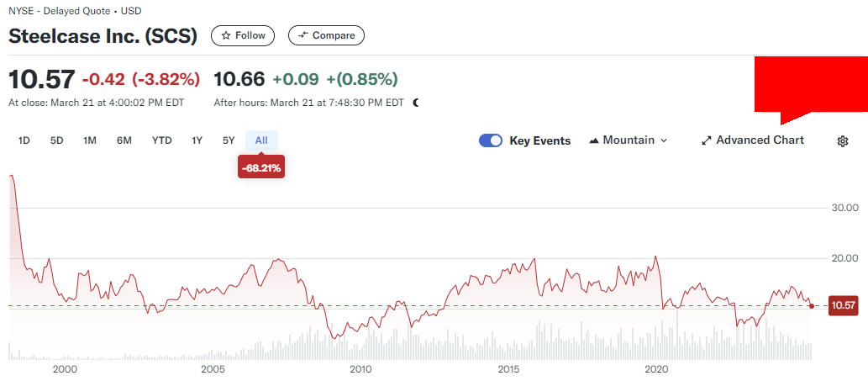
Task: Click the 2010 year axis label
Action: (360, 369)
